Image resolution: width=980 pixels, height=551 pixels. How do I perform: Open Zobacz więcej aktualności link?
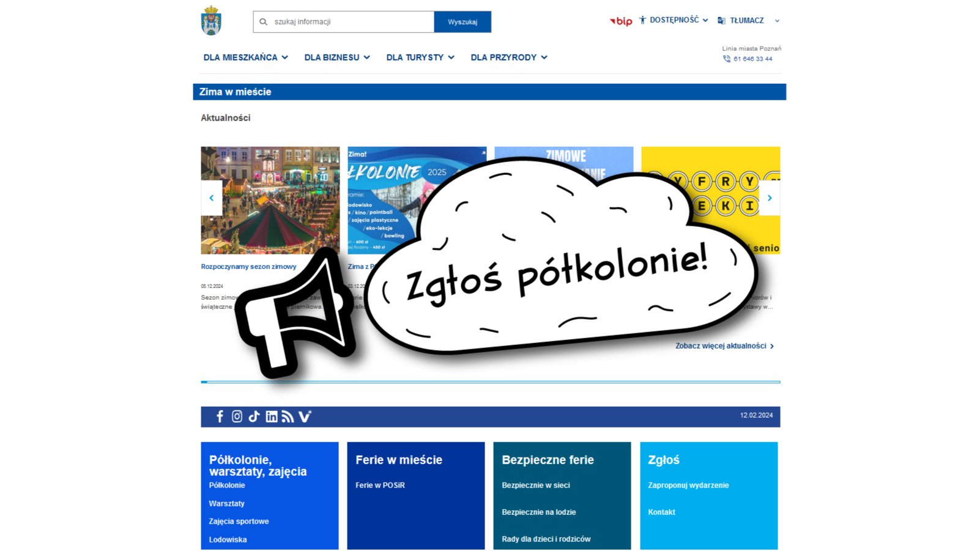725,346
